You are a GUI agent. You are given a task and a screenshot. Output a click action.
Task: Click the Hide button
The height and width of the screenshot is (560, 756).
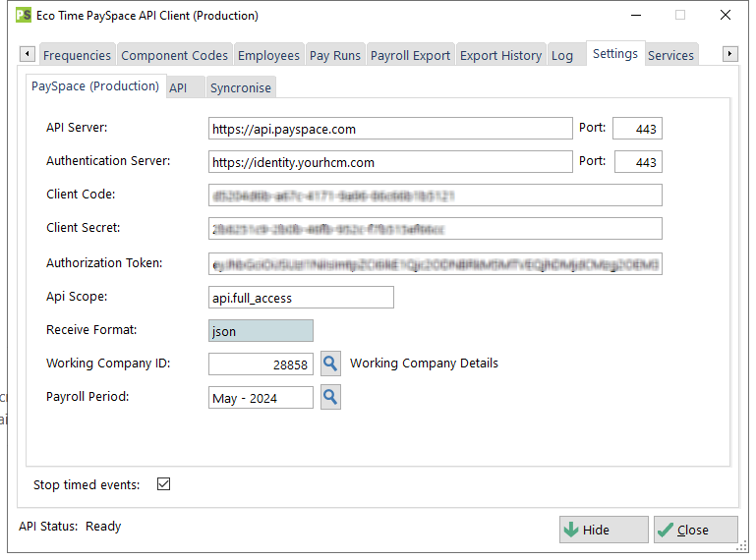[604, 530]
